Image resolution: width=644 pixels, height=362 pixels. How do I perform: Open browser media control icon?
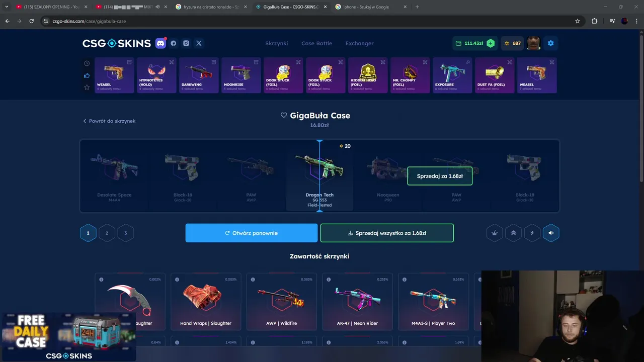click(x=612, y=21)
